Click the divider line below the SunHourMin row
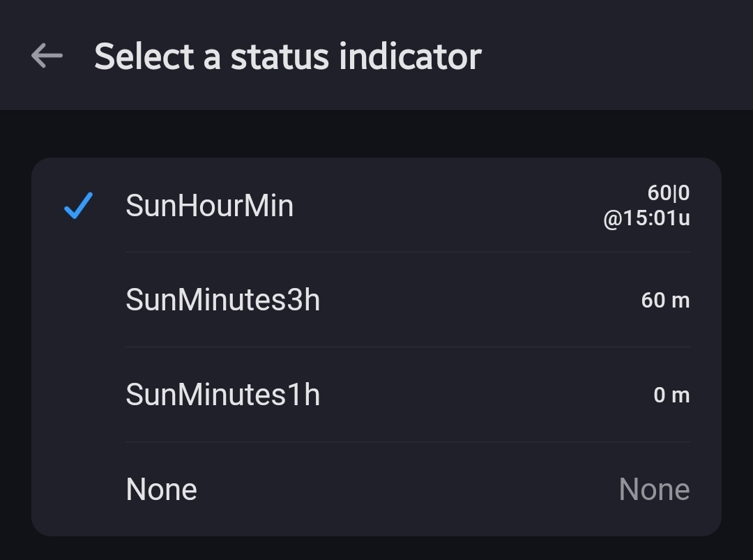The width and height of the screenshot is (753, 560). tap(407, 252)
